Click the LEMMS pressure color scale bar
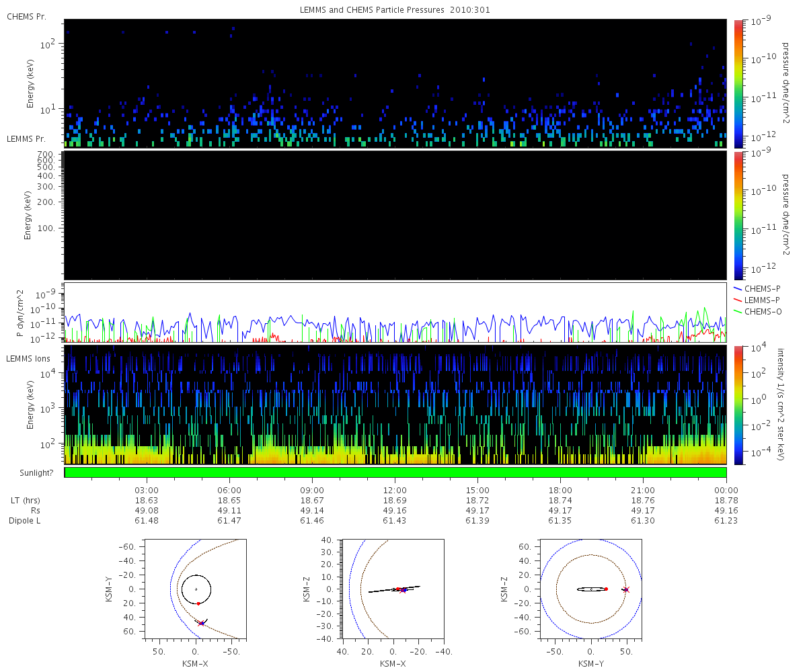Viewport: 807px width, 672px height. [738, 215]
